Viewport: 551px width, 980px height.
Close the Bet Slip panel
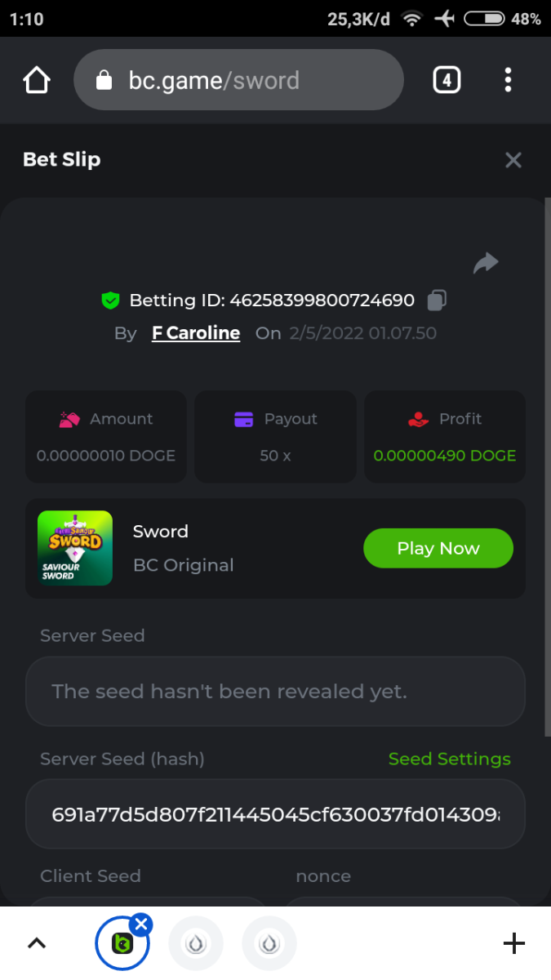pyautogui.click(x=513, y=160)
